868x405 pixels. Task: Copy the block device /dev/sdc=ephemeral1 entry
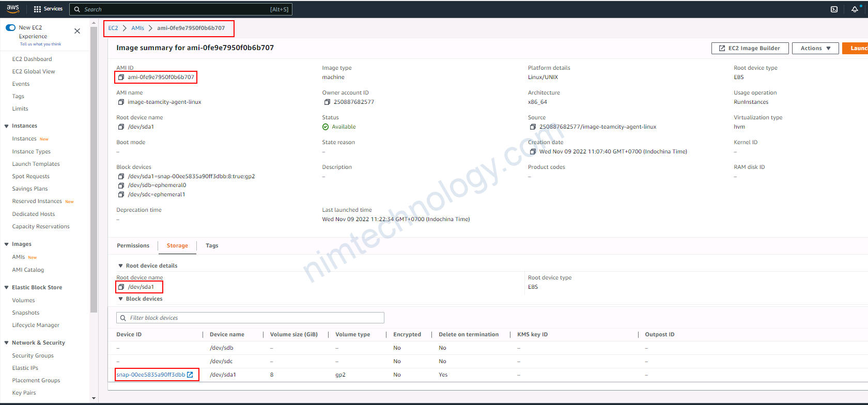click(x=121, y=194)
